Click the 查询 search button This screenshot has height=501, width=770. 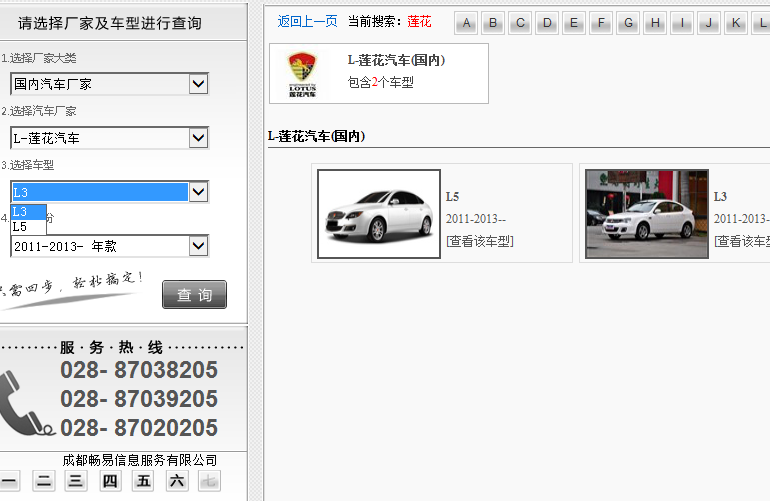(194, 295)
